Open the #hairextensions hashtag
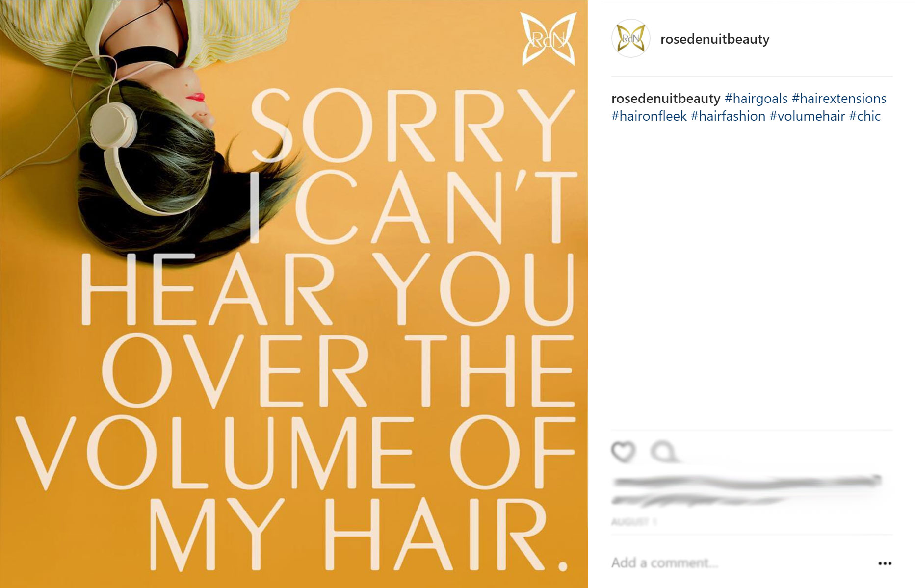The width and height of the screenshot is (915, 588). pyautogui.click(x=839, y=98)
